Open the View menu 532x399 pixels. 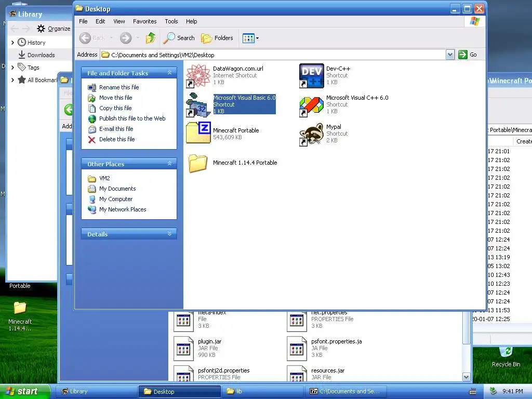click(x=119, y=21)
